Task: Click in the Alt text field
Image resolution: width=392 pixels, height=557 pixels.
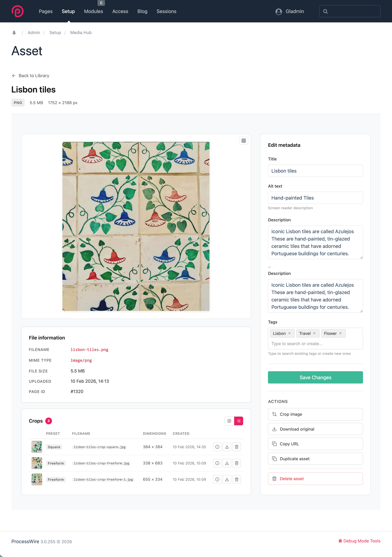Action: point(315,198)
